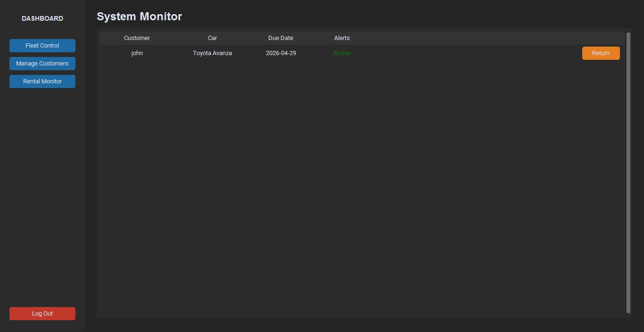Click the orange Return button for john
644x332 pixels.
pyautogui.click(x=601, y=53)
